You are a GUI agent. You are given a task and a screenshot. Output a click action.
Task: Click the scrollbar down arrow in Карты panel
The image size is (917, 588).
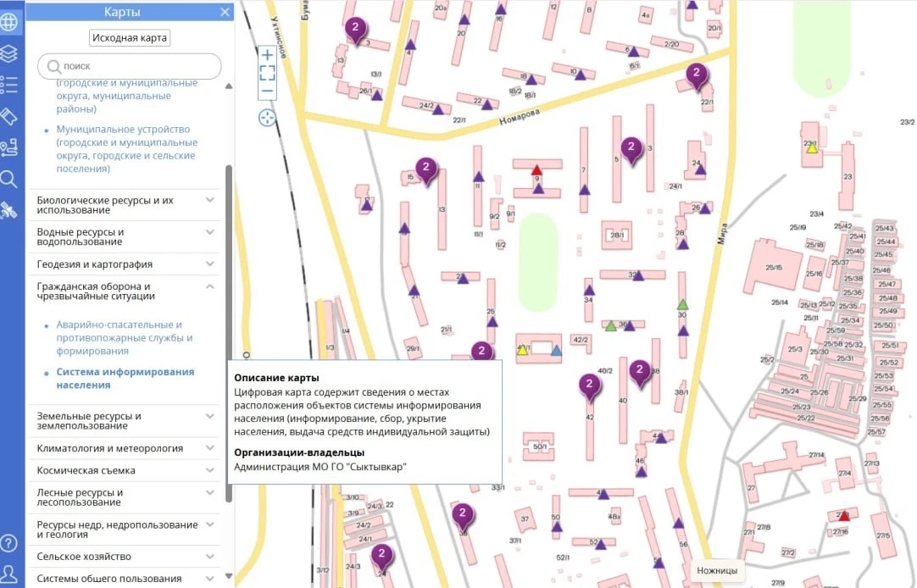tap(229, 576)
